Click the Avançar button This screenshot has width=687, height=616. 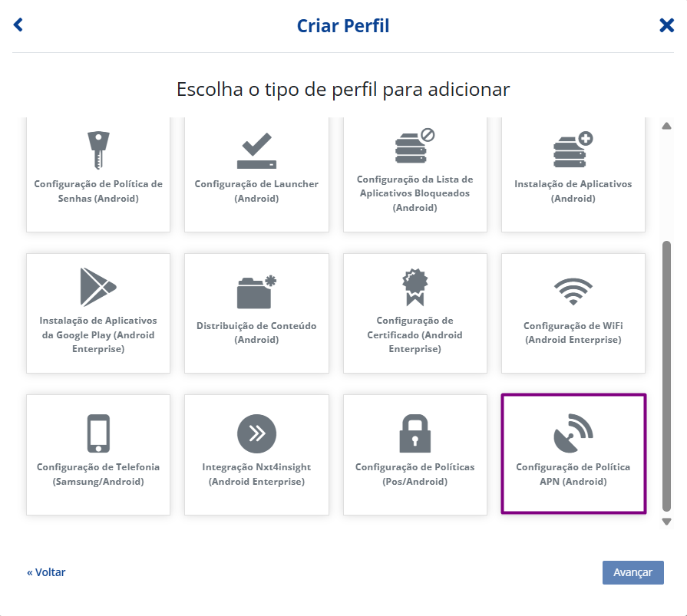[633, 572]
